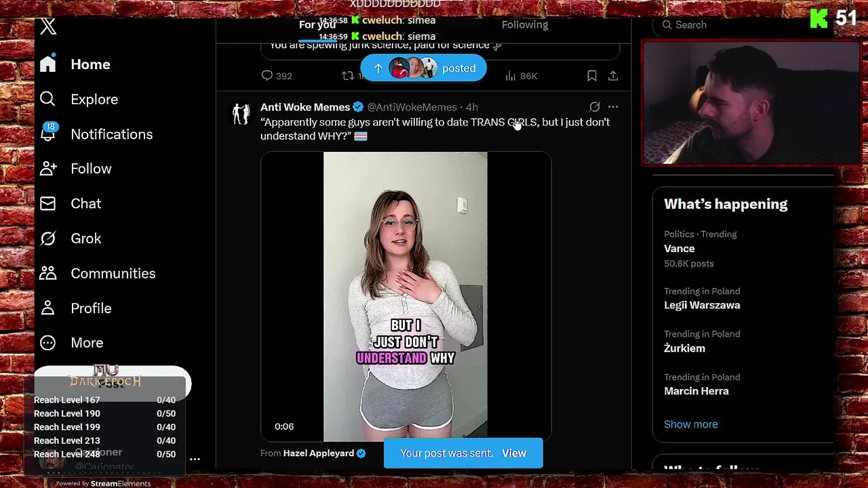The image size is (868, 488).
Task: Open the Home navigation item
Action: click(75, 64)
